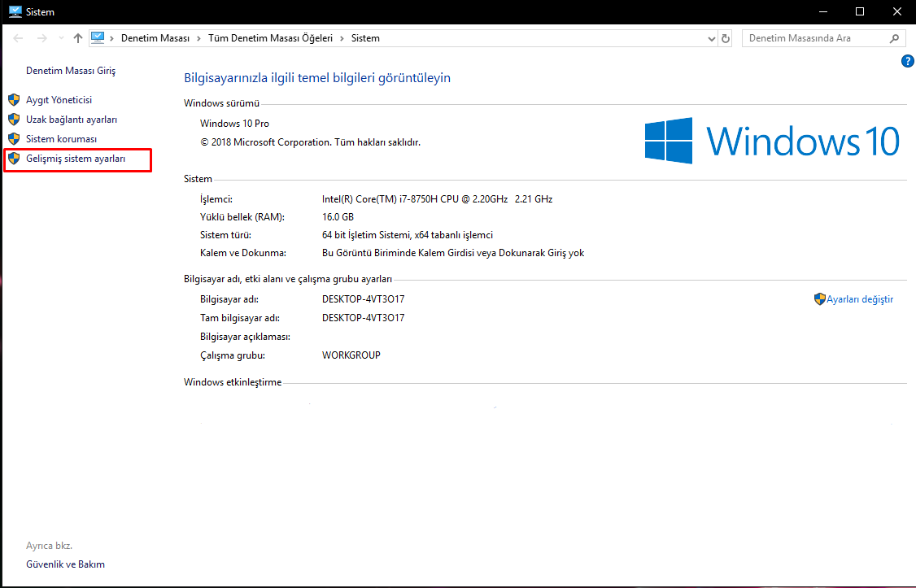916x588 pixels.
Task: Click the Windows 10 logo
Action: coord(772,141)
